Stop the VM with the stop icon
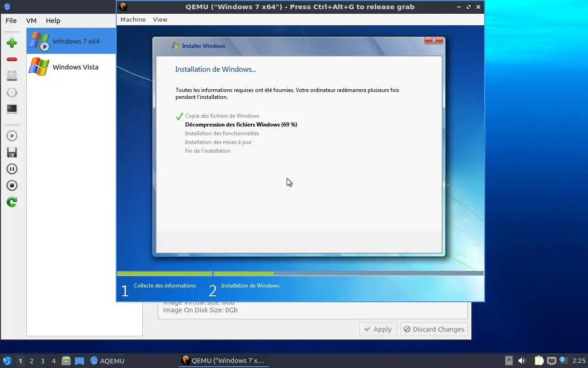The image size is (588, 368). point(12,185)
